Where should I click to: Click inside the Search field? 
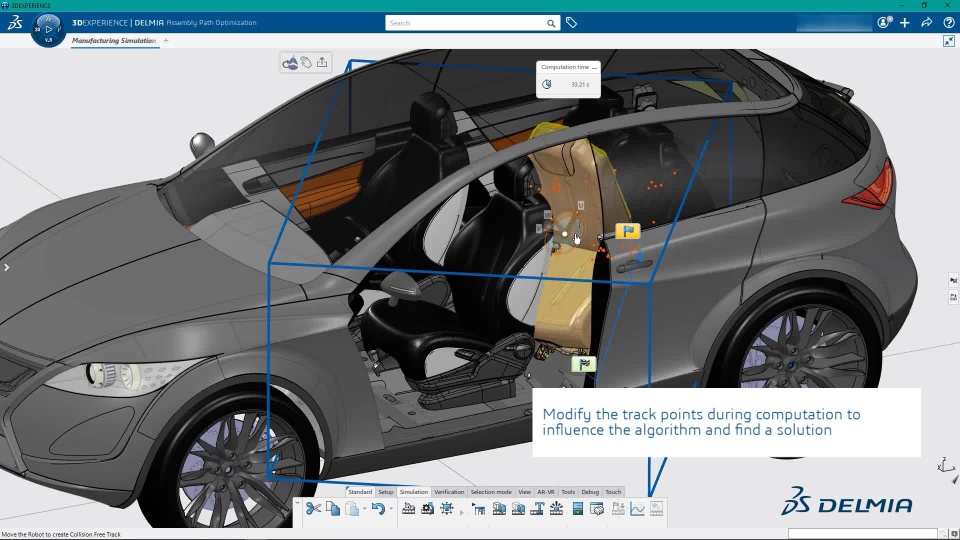465,23
